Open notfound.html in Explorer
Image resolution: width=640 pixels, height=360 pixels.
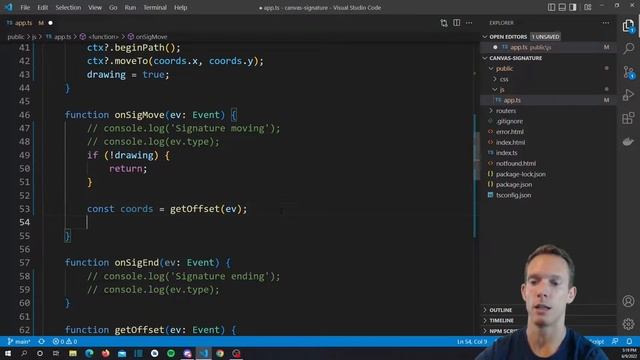tap(516, 163)
